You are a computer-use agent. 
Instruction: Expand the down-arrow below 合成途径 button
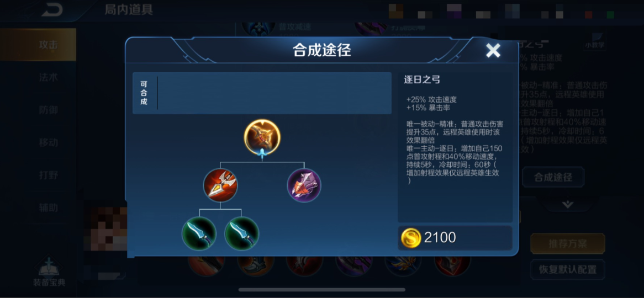tap(568, 204)
